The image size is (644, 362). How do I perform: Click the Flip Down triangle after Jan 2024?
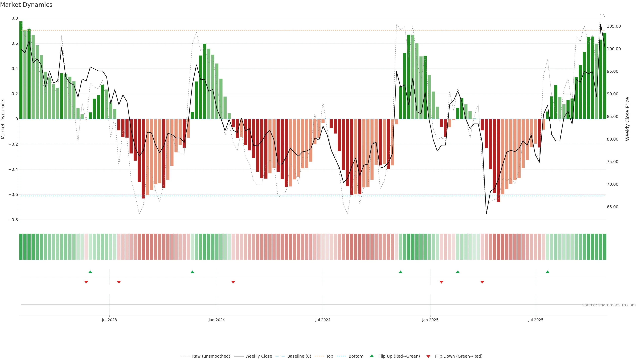(x=233, y=282)
